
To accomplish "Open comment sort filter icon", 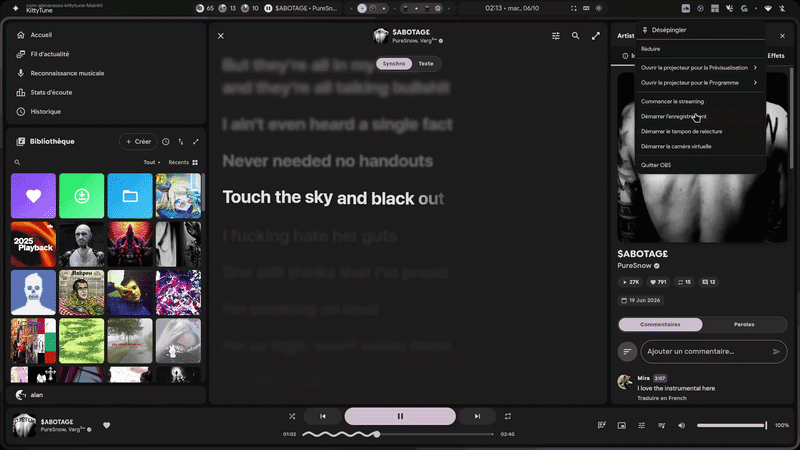I will (627, 352).
